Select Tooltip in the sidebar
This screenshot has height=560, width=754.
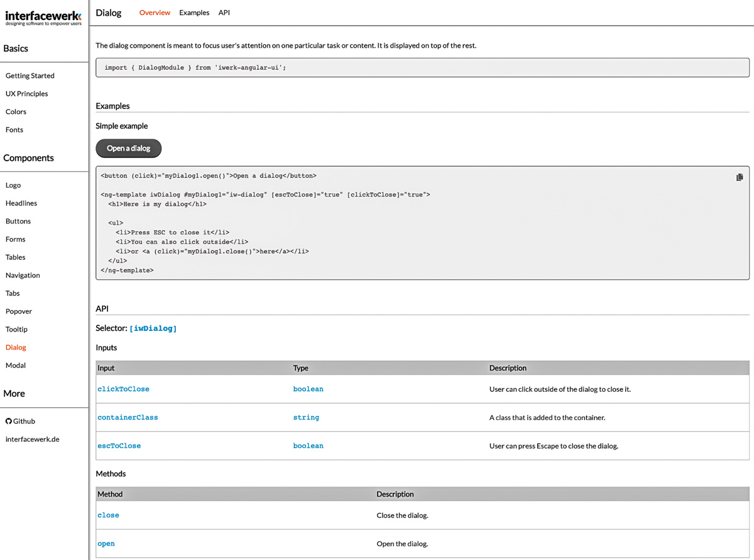click(16, 329)
